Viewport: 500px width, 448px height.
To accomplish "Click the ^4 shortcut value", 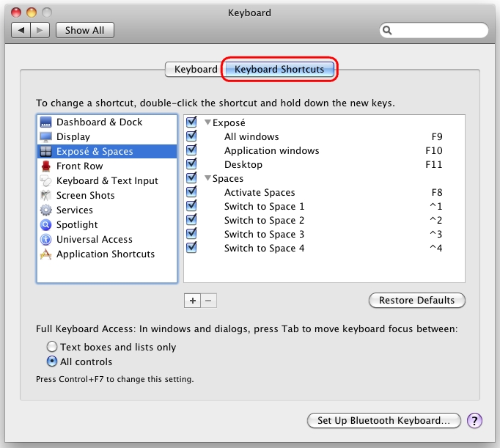I will [x=436, y=248].
